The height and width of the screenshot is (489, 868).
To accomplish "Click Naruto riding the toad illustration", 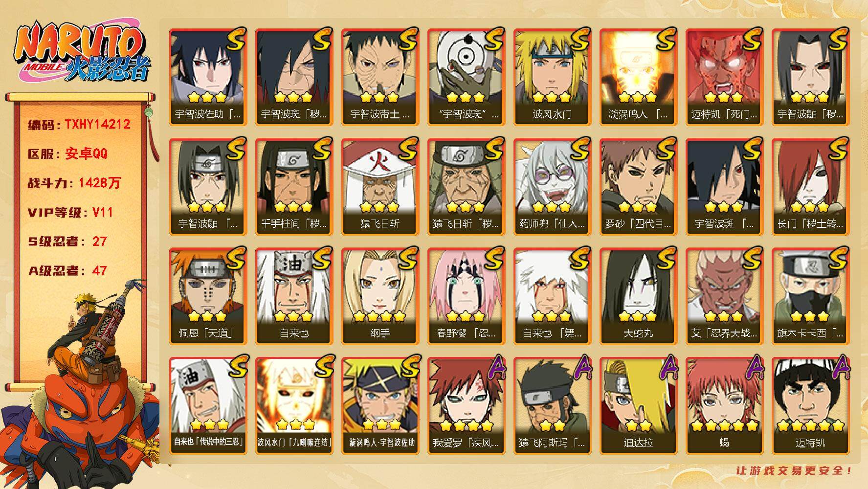I will tap(81, 384).
